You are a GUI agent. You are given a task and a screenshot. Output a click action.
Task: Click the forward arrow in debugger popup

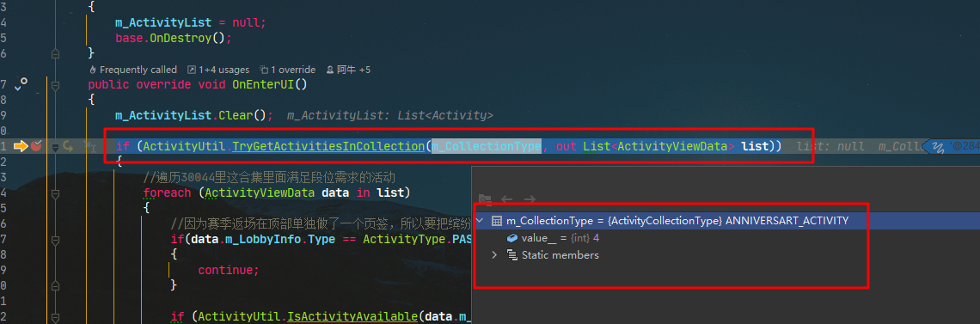[530, 199]
